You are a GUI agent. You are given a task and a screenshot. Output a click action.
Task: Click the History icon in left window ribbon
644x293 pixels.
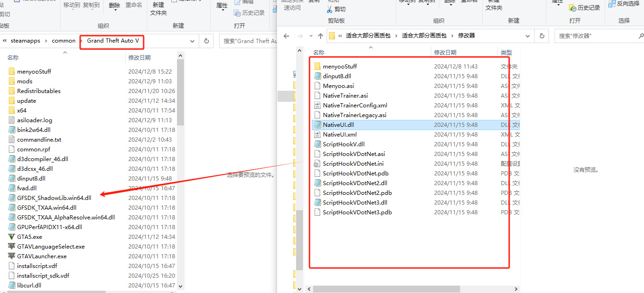(237, 13)
